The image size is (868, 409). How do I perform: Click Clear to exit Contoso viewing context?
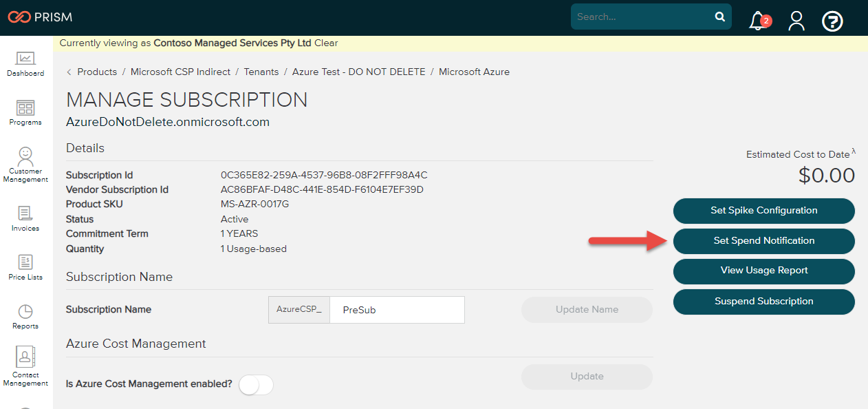327,43
